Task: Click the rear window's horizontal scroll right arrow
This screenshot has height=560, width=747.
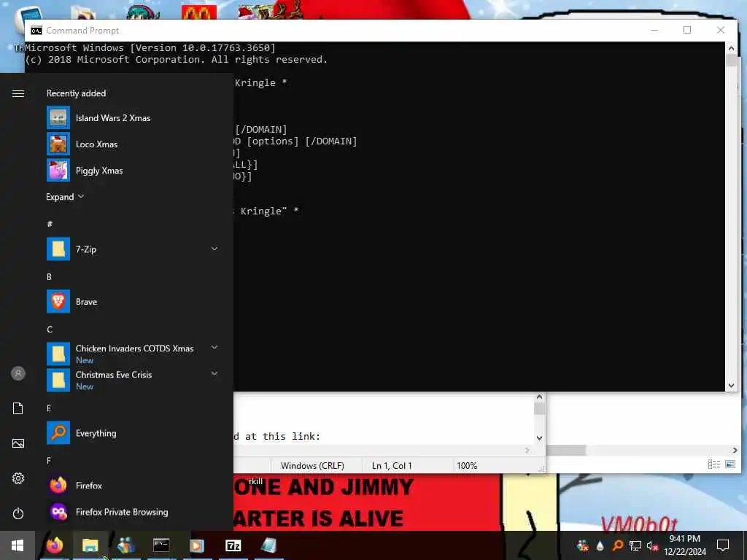Action: point(735,450)
